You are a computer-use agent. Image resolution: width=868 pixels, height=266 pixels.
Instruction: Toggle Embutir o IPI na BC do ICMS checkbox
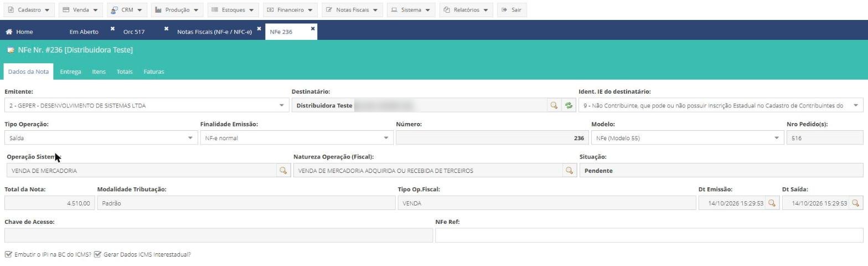pos(8,254)
